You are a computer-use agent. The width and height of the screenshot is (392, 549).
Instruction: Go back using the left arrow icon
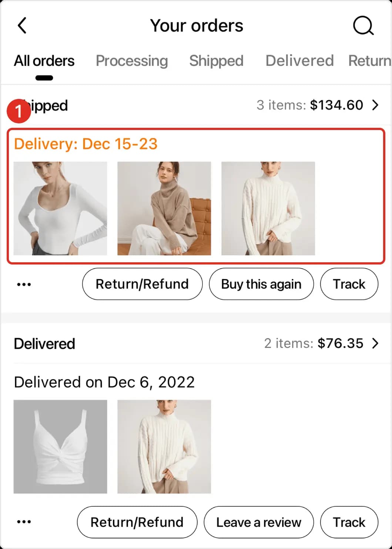(x=22, y=26)
